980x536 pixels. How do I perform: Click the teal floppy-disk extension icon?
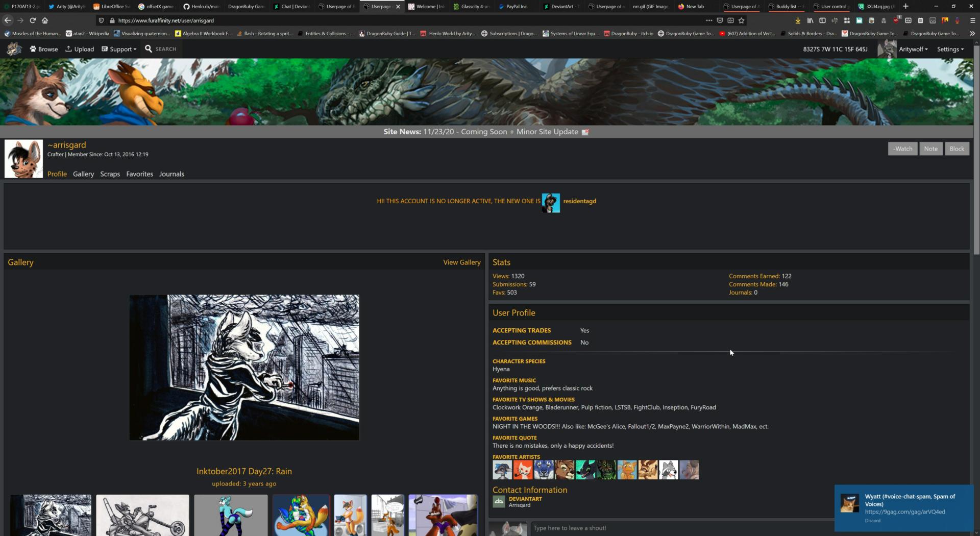[859, 20]
